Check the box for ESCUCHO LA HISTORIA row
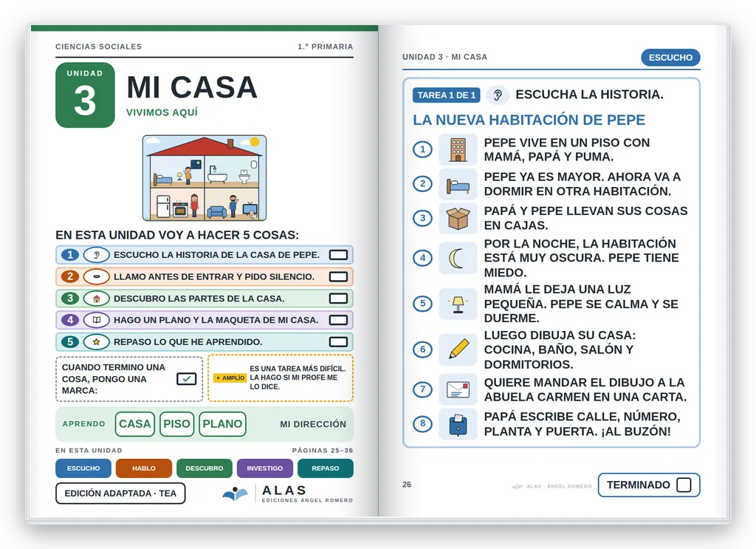 tap(338, 255)
